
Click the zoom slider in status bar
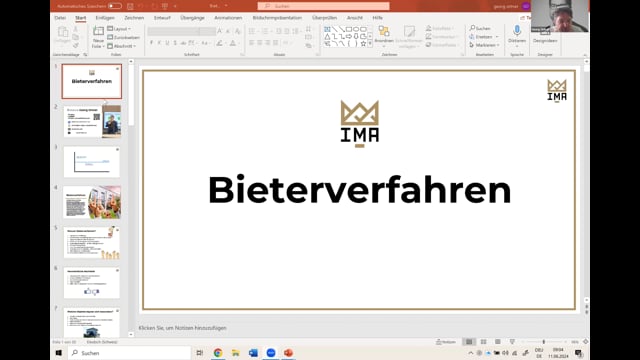coord(544,342)
